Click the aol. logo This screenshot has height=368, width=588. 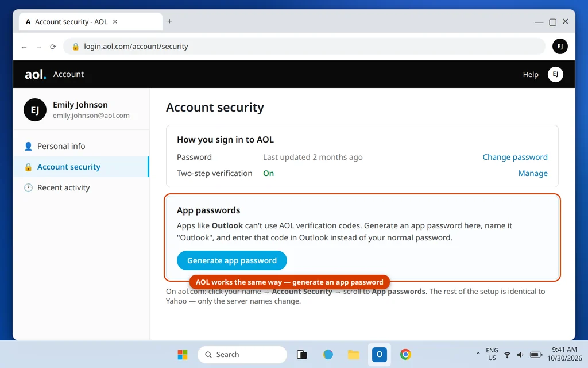click(35, 74)
